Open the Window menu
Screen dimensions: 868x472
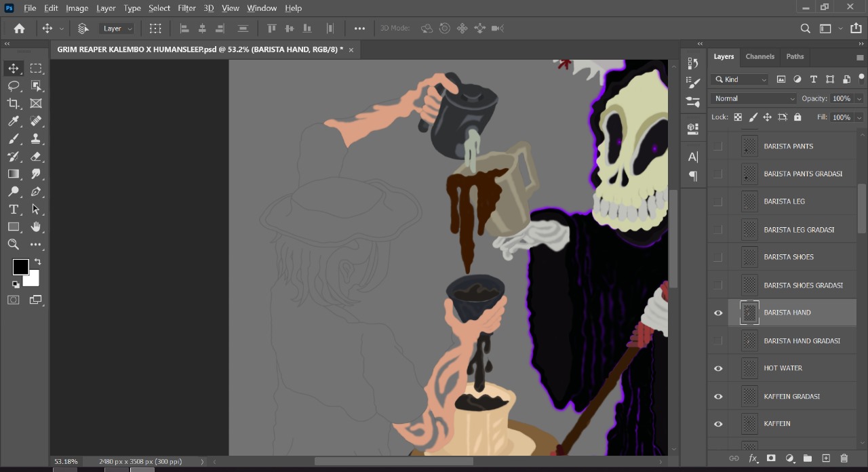pos(262,8)
